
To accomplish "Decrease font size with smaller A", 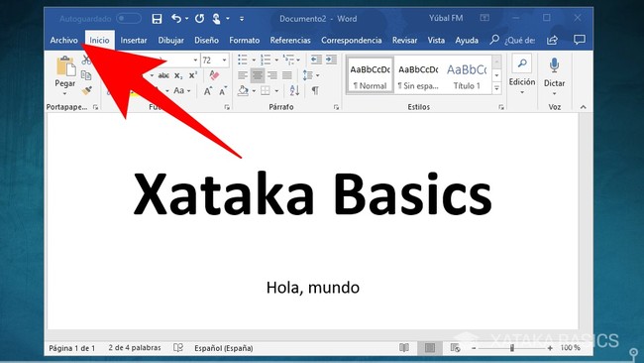I will pyautogui.click(x=223, y=91).
